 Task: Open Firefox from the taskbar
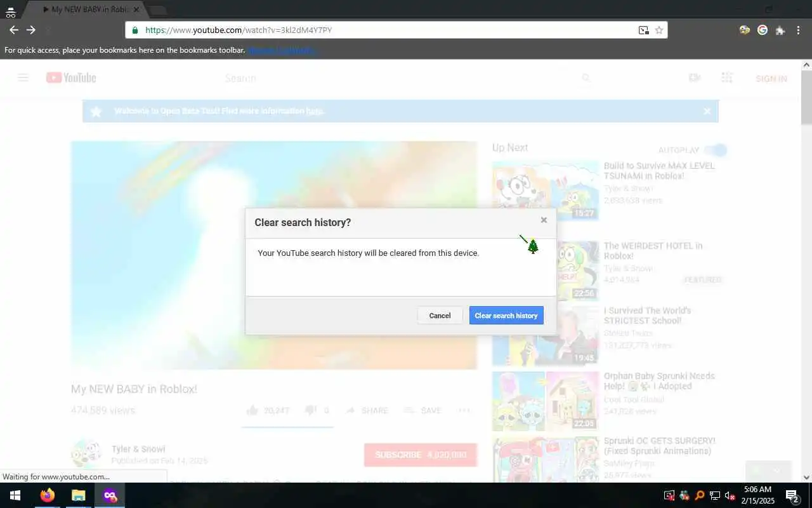[x=48, y=495]
